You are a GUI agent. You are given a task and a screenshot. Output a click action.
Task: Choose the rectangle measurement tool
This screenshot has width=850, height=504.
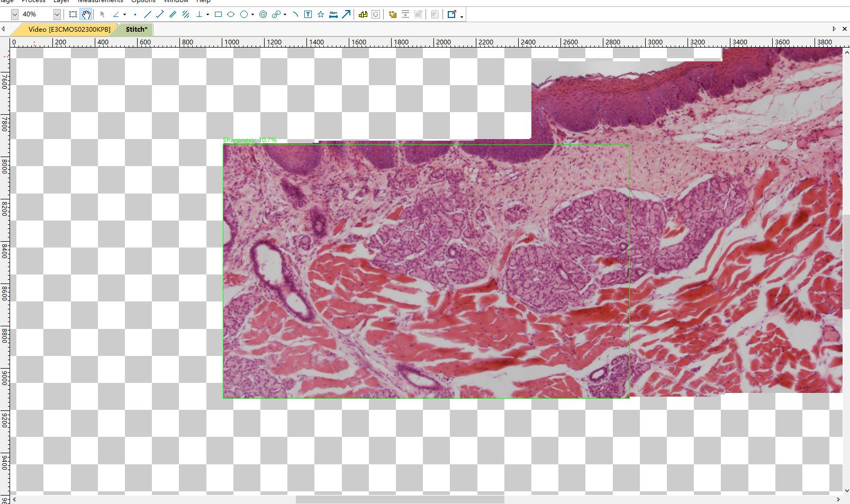218,15
